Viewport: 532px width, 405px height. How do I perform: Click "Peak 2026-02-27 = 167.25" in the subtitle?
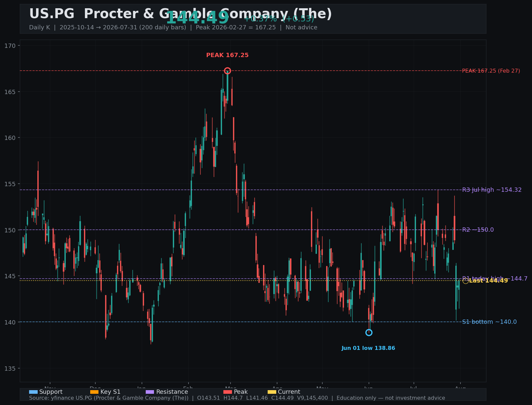click(x=236, y=27)
